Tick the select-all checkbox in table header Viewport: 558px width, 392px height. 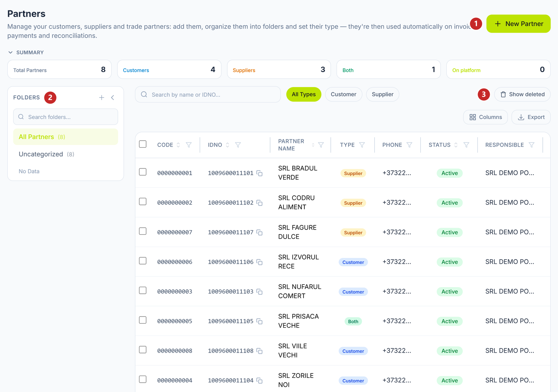coord(143,144)
